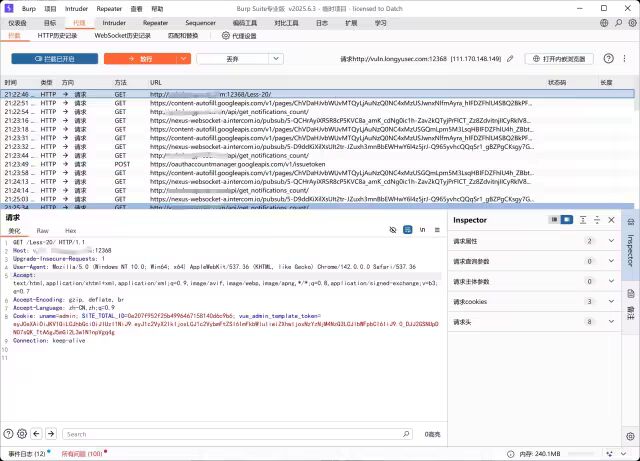The image size is (640, 461).
Task: Open the dropdown arrow beside 丢弃
Action: pyautogui.click(x=276, y=59)
